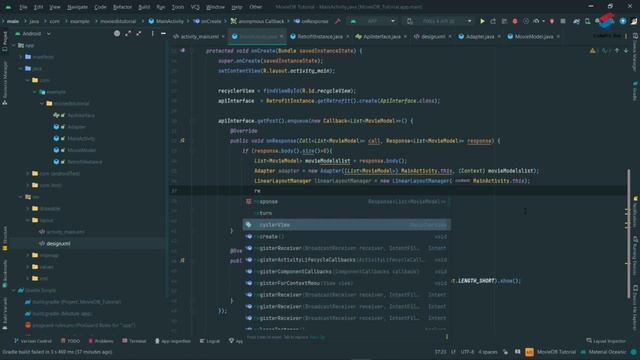
Task: Open the VCS menu
Action: pyautogui.click(x=195, y=7)
